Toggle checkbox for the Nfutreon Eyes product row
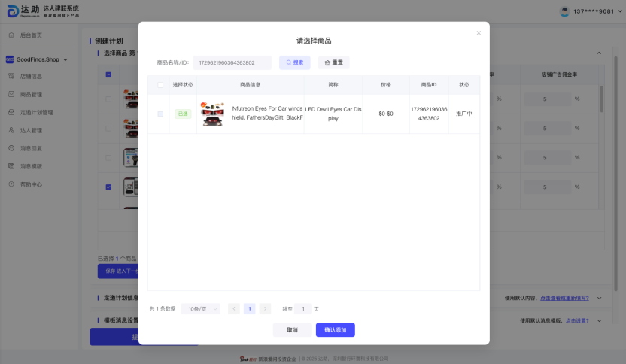 coord(160,114)
